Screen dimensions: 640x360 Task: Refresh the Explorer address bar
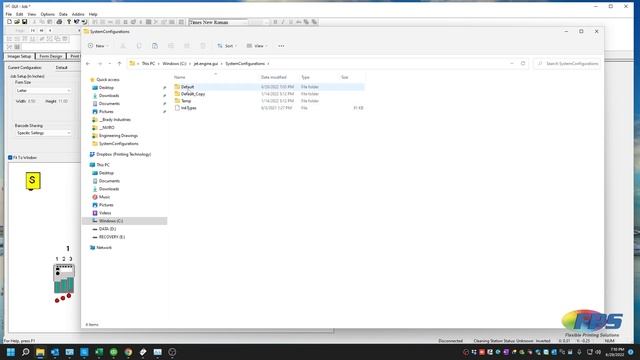(x=523, y=64)
